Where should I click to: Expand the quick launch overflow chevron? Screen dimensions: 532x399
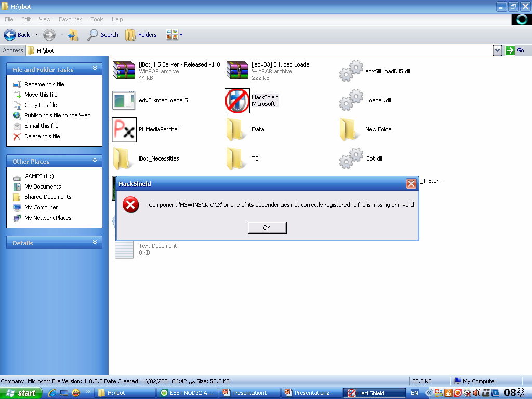[x=88, y=392]
